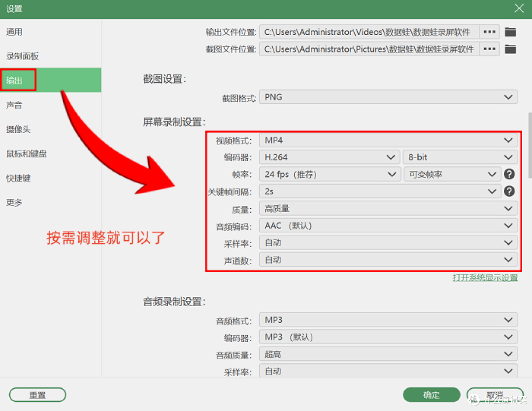The height and width of the screenshot is (411, 532).
Task: Click the Cancel (取消) button
Action: (495, 395)
